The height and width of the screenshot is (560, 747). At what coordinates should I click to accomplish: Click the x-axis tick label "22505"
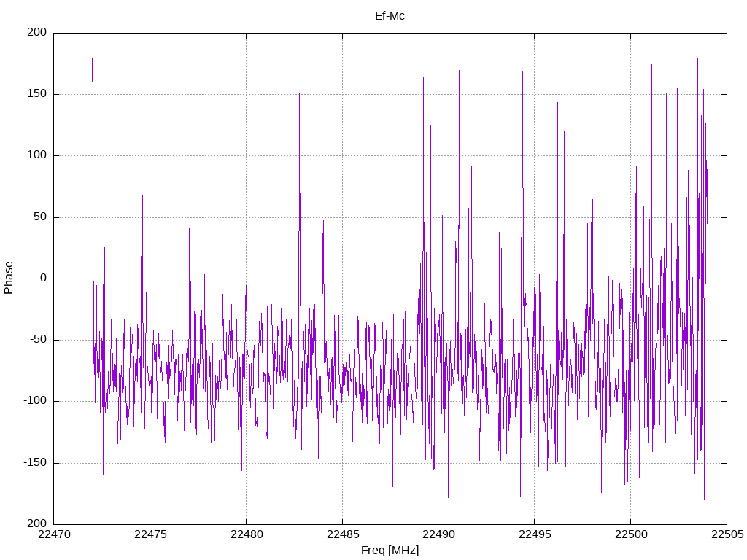[x=727, y=534]
